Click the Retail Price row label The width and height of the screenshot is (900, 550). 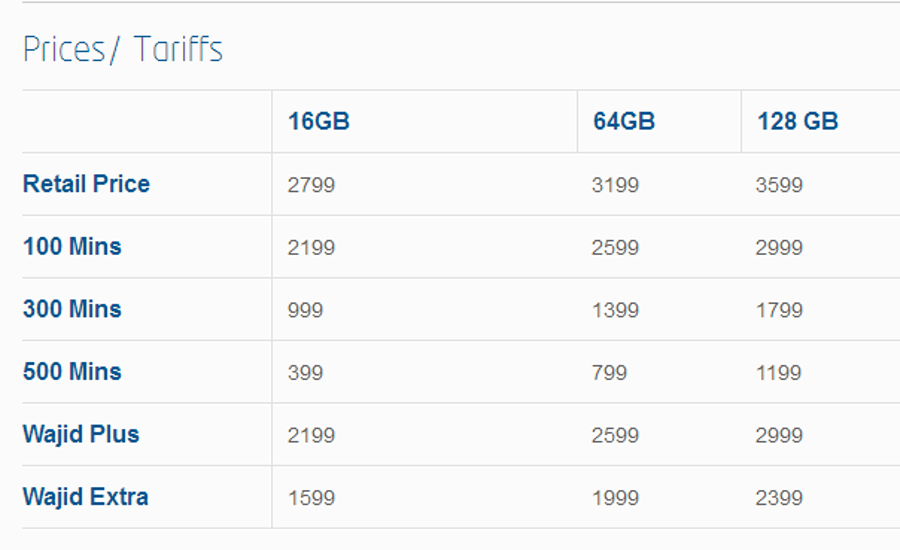[86, 184]
